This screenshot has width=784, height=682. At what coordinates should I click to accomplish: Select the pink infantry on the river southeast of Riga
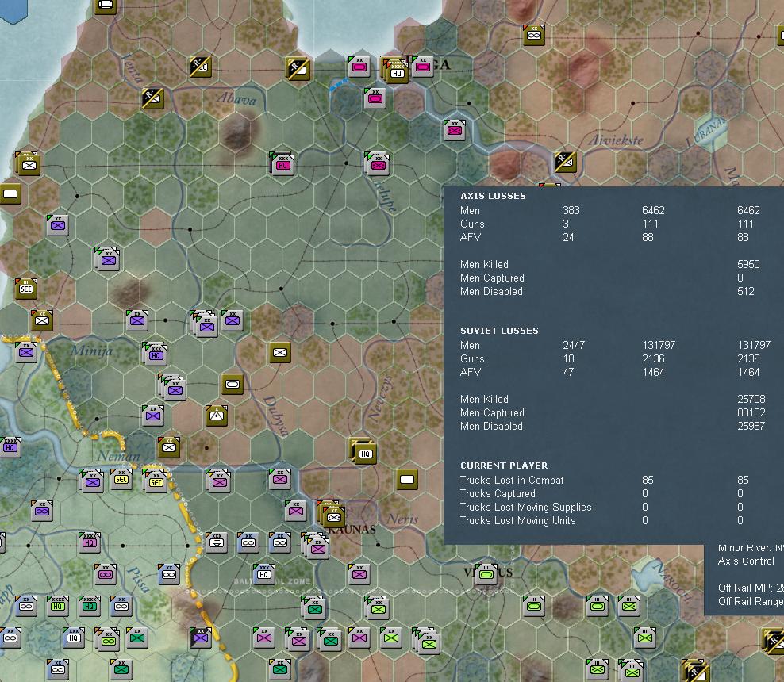coord(455,130)
